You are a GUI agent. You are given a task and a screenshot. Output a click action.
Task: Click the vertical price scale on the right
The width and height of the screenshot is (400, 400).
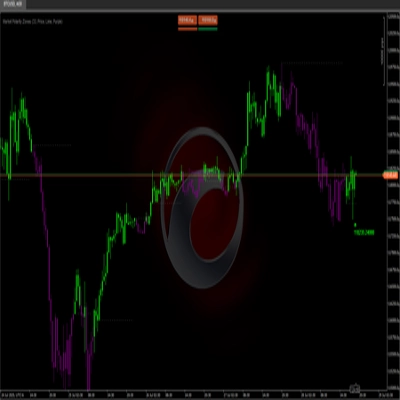tap(393, 201)
